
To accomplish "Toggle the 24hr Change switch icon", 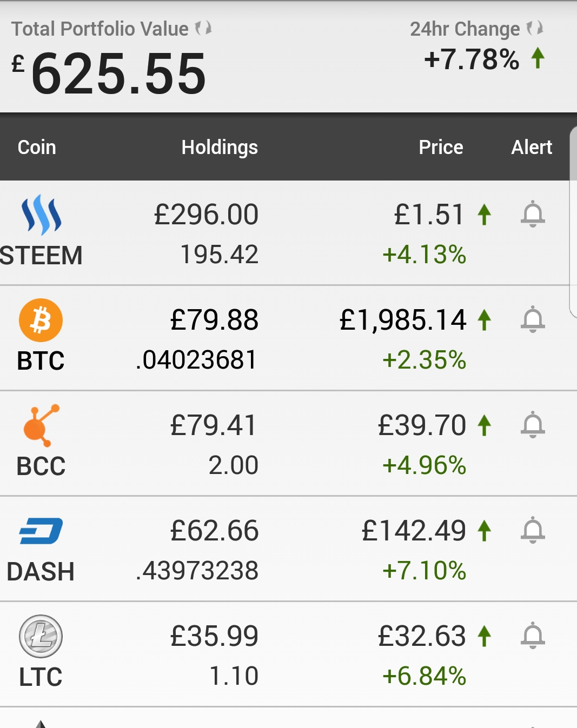I will point(535,28).
